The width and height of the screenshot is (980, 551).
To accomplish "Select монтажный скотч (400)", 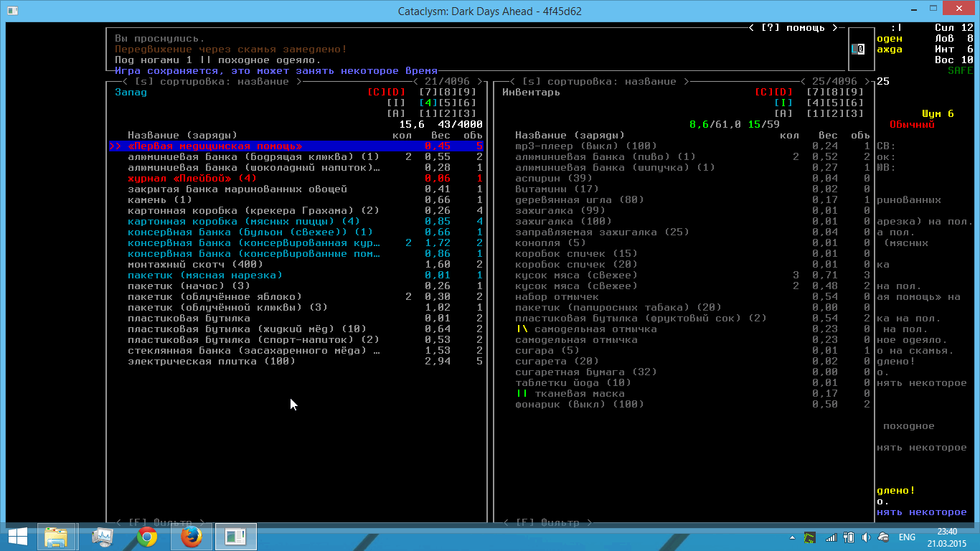I will (296, 265).
